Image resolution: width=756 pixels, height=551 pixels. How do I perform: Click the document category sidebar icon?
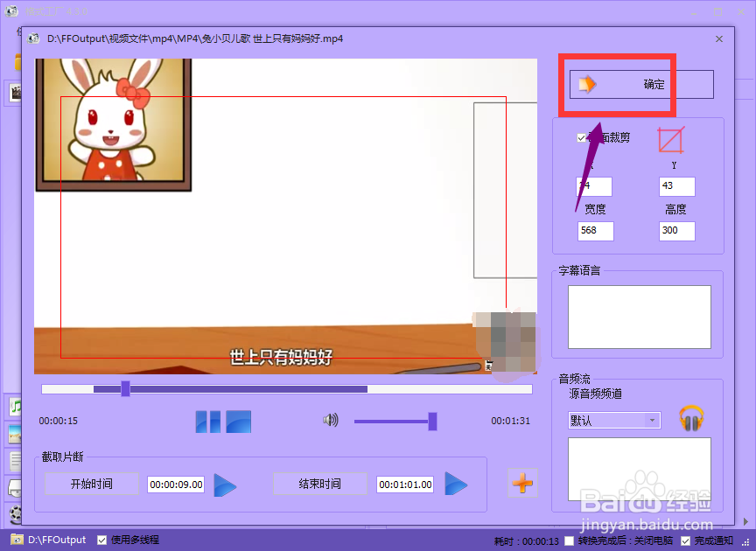click(16, 461)
